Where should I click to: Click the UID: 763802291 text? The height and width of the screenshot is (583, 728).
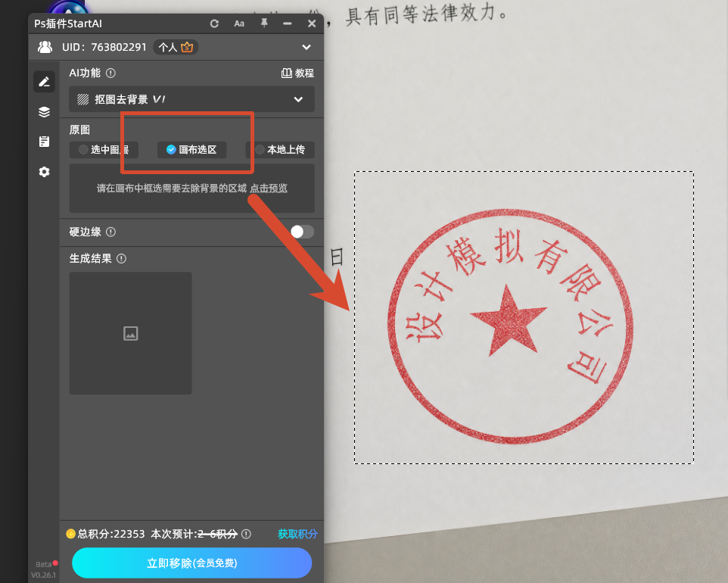[104, 47]
